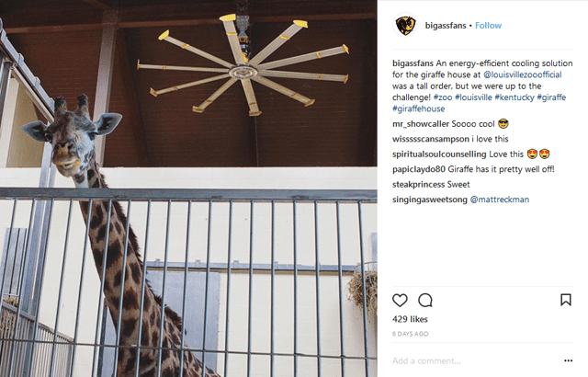Open the bigassfans username in the header

(x=446, y=26)
